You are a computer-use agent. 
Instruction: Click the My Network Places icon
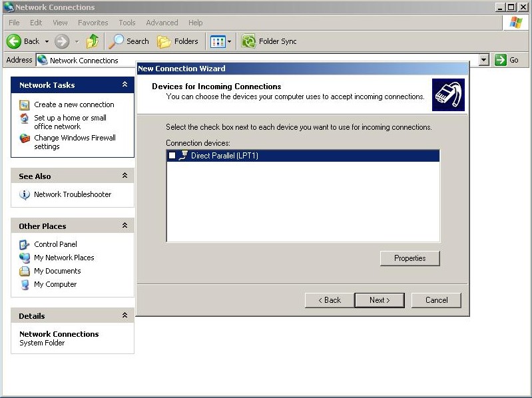click(x=25, y=258)
